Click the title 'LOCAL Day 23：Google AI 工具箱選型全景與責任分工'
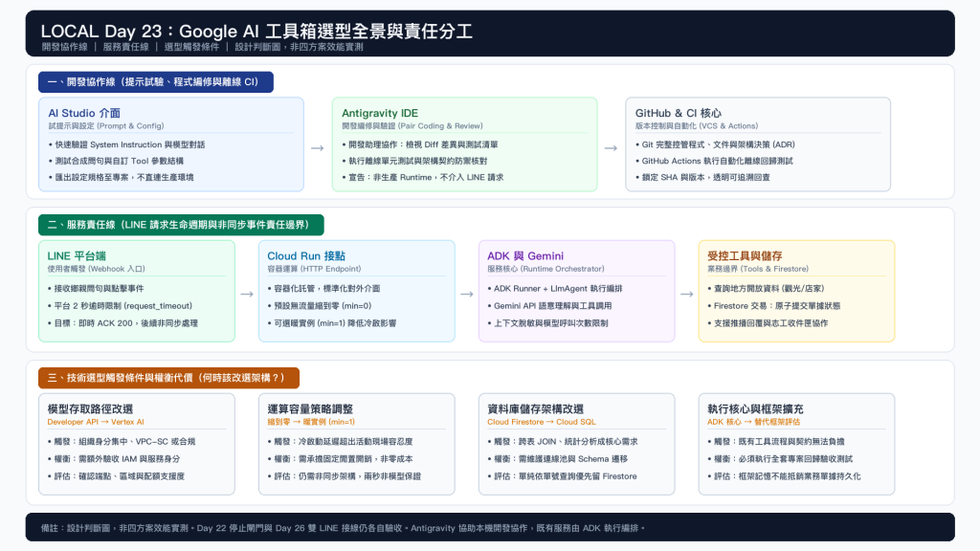The image size is (980, 551). 256,31
